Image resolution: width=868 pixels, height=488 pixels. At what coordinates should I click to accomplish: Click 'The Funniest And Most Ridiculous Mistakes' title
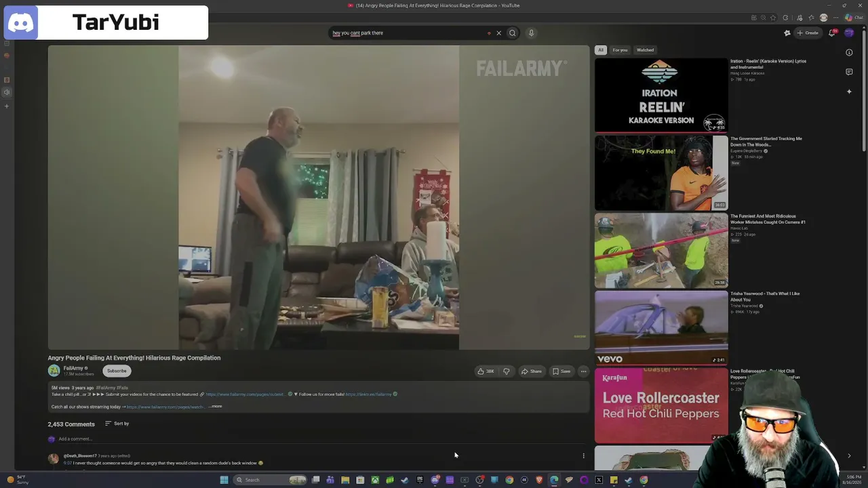[x=768, y=219]
